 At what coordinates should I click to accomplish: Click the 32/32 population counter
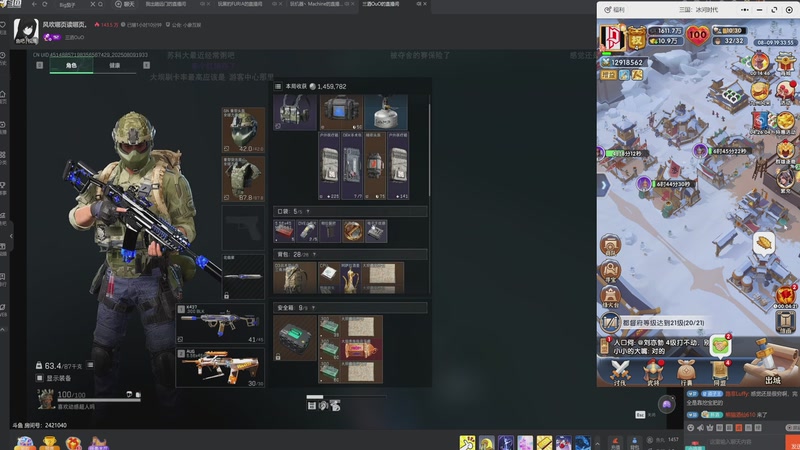point(730,41)
